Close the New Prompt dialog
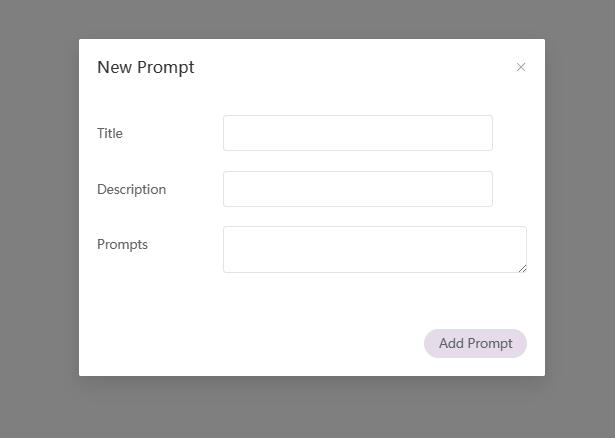Screen dimensions: 615x438 pos(521,67)
